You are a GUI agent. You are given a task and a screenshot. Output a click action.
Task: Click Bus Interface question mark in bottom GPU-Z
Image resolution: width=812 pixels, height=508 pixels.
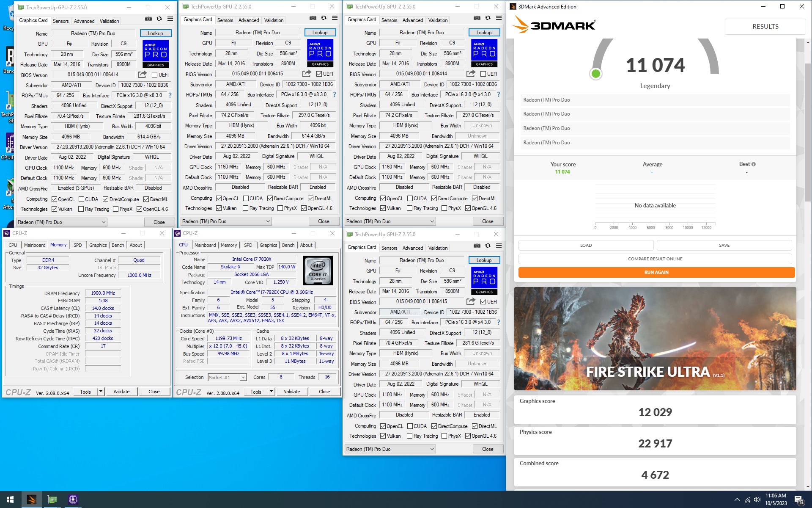[499, 322]
